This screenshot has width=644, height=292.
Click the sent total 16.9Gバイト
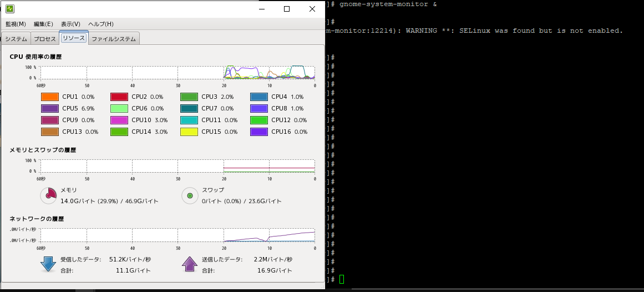(275, 270)
